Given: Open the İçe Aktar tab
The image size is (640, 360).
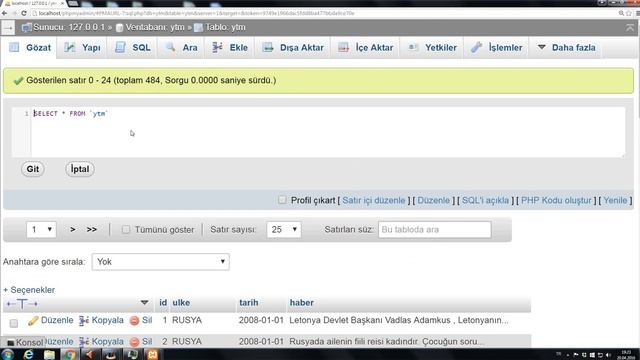Looking at the screenshot, I should click(x=366, y=47).
